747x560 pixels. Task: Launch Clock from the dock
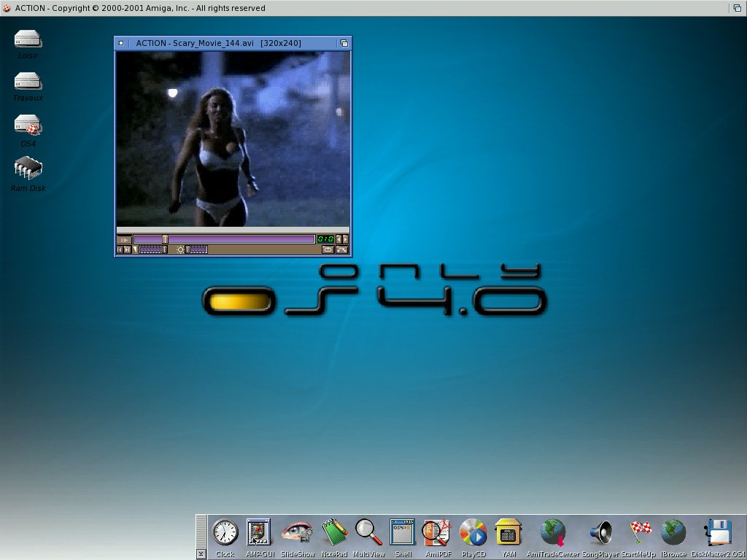point(225,532)
